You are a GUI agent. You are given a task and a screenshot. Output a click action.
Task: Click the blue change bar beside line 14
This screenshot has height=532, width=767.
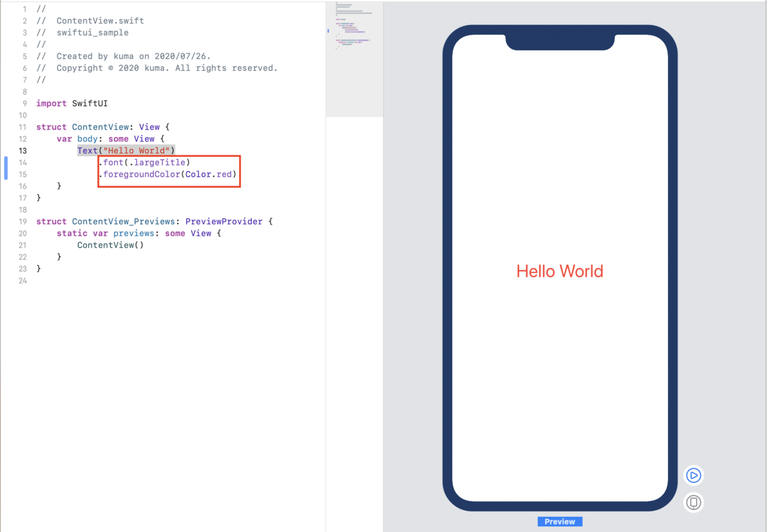[x=6, y=169]
